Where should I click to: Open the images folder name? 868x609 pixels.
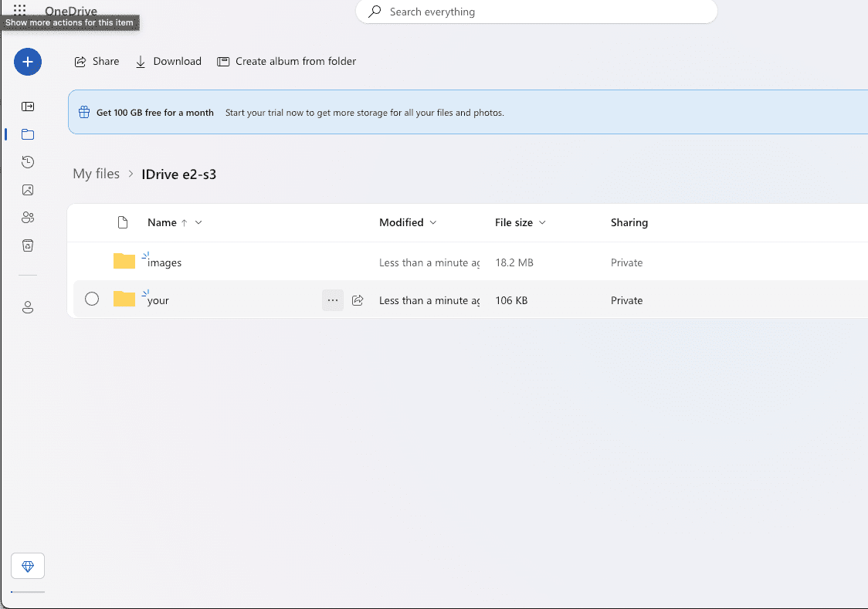point(164,262)
